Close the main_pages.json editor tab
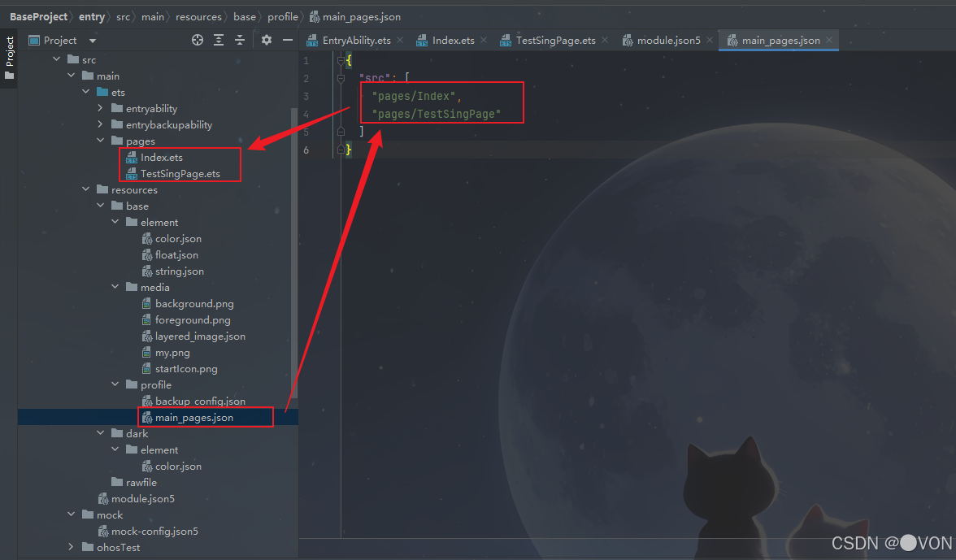This screenshot has width=956, height=560. tap(829, 40)
